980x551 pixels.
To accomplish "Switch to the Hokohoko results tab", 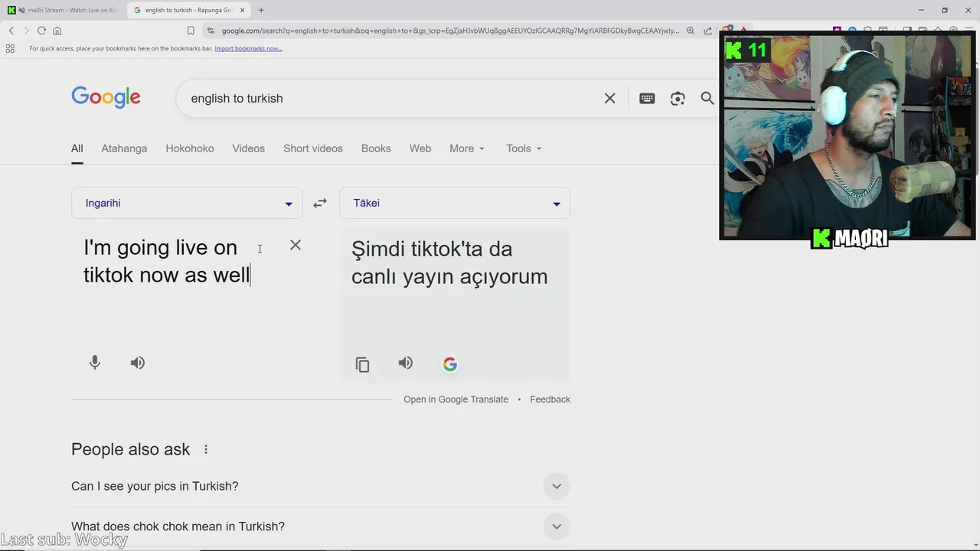I will pos(190,148).
